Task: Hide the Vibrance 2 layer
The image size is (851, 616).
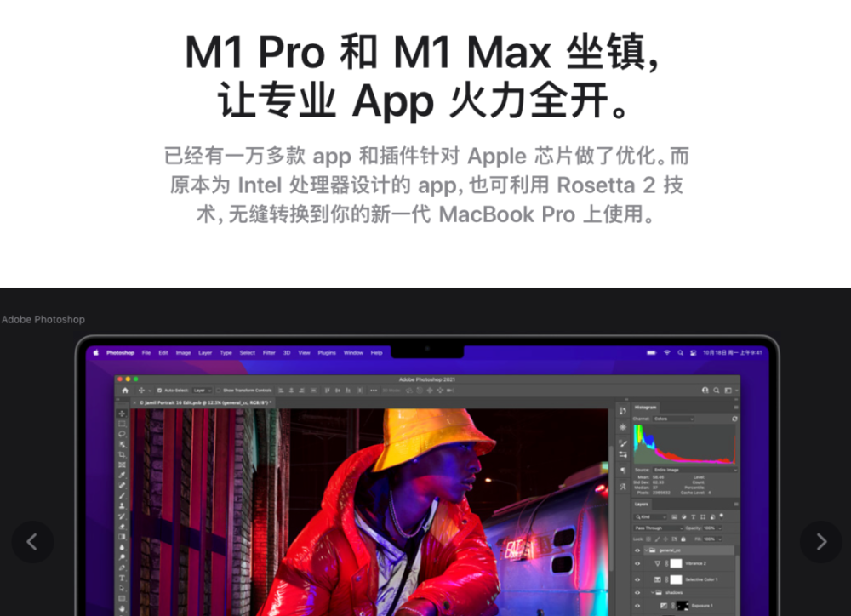Action: [x=637, y=564]
